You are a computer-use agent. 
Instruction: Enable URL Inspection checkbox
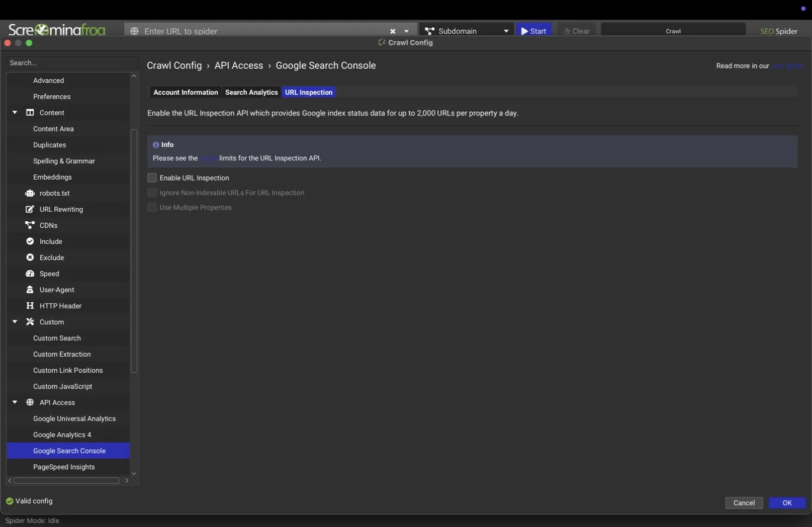(152, 177)
